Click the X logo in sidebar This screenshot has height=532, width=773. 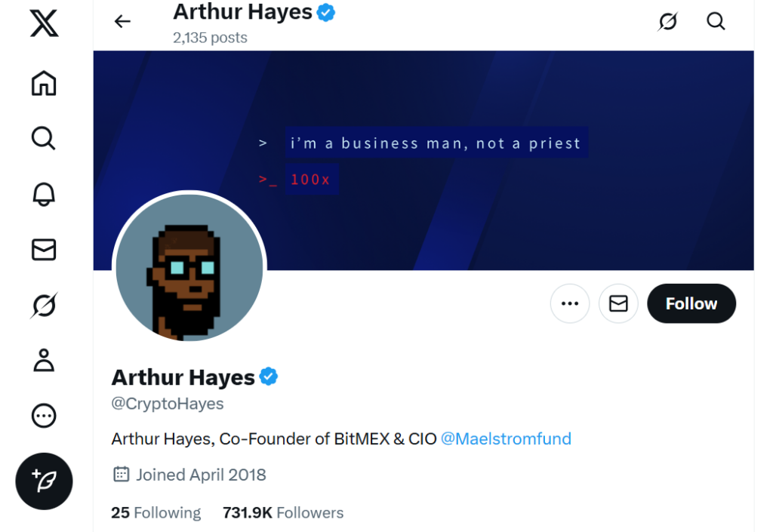click(x=44, y=23)
